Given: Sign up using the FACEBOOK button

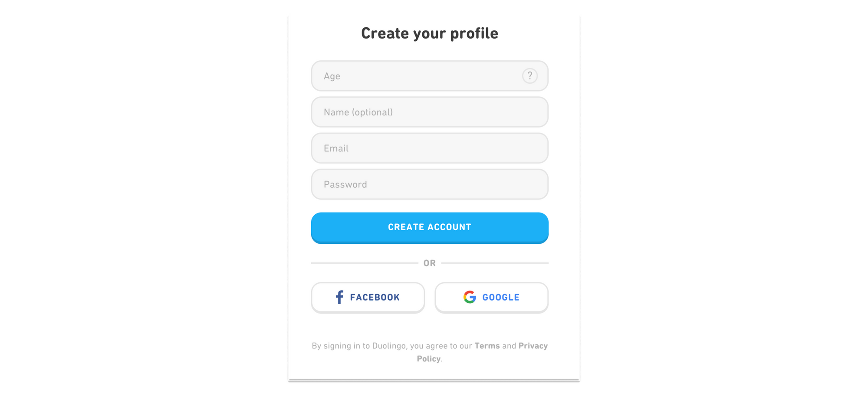Looking at the screenshot, I should coord(368,297).
